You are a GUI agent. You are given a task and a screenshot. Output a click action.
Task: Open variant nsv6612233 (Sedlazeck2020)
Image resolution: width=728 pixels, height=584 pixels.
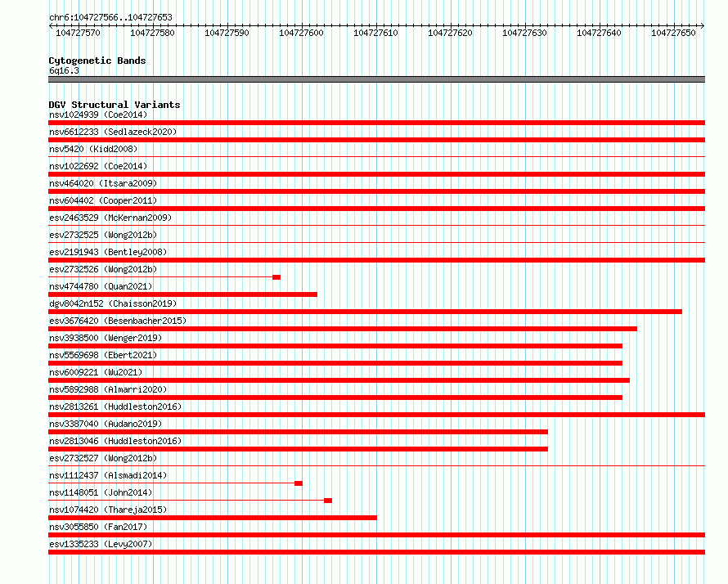coord(113,132)
